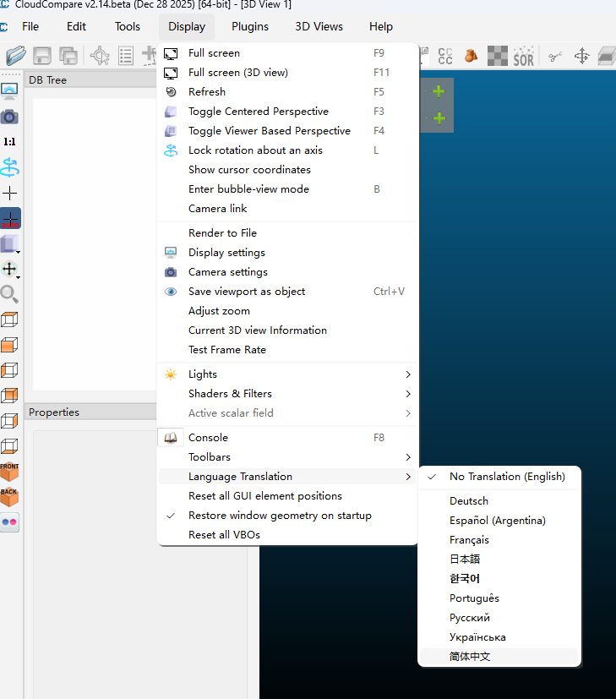The width and height of the screenshot is (616, 699).
Task: Open display settings monitor icon in sidebar
Action: 10,91
